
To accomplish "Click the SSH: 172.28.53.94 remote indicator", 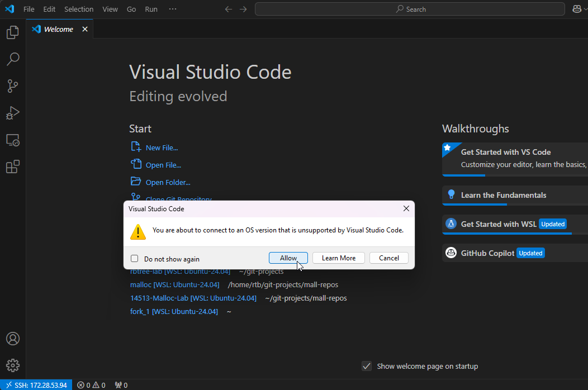I will [36, 385].
